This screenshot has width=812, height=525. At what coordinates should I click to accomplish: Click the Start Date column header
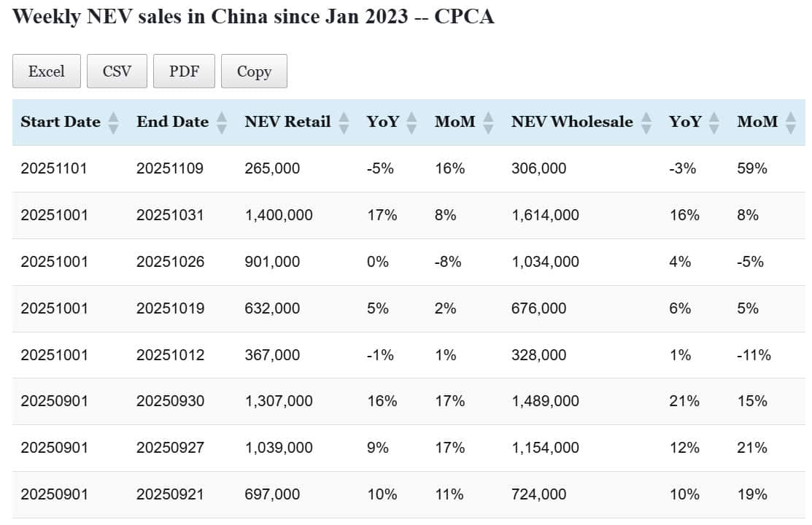[61, 122]
